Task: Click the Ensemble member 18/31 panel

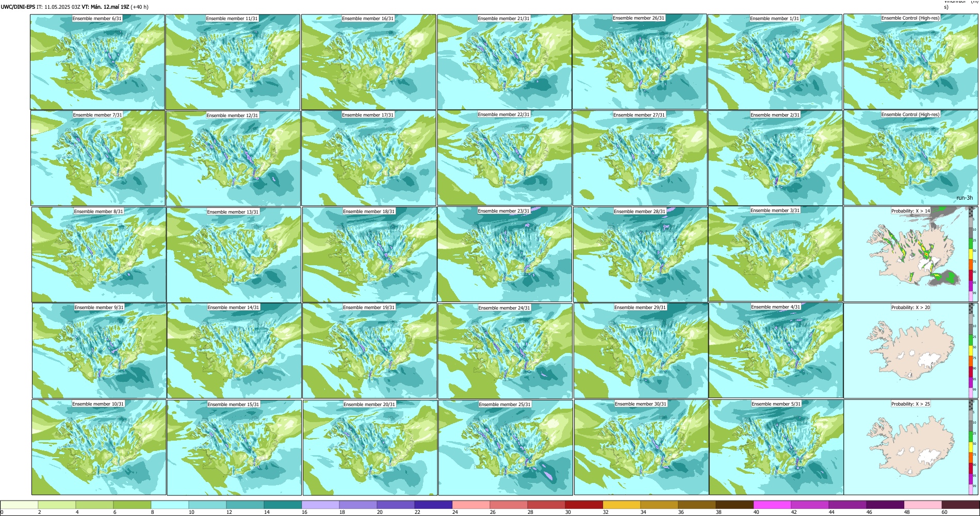Action: 370,255
